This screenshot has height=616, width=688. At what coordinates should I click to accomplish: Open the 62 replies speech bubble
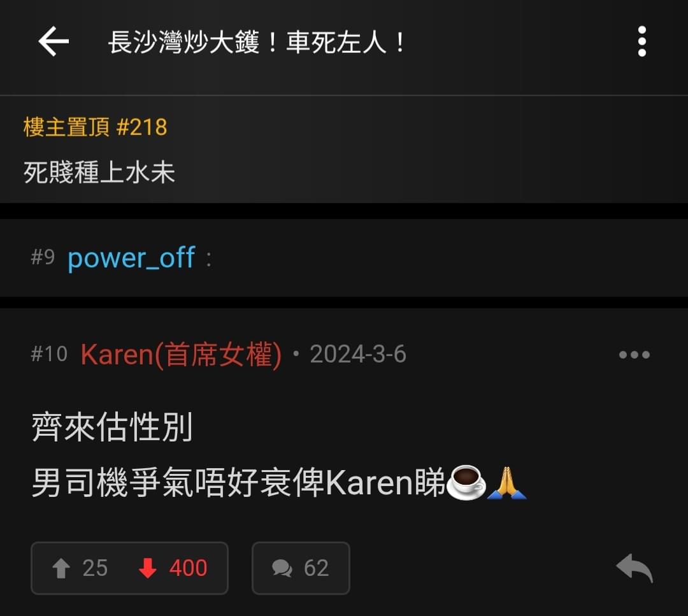click(282, 568)
